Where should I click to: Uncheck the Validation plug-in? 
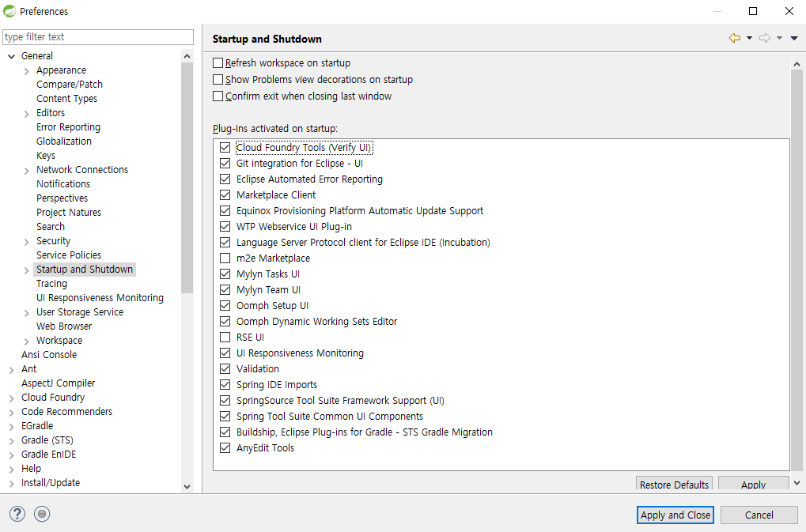(225, 368)
